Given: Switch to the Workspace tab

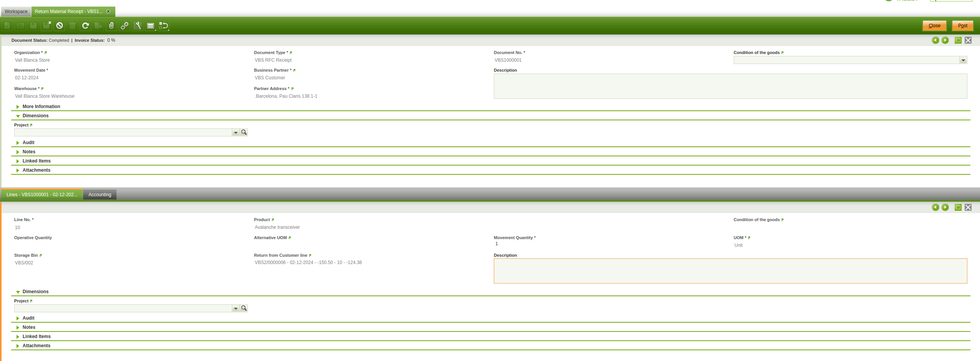Looking at the screenshot, I should click(16, 11).
